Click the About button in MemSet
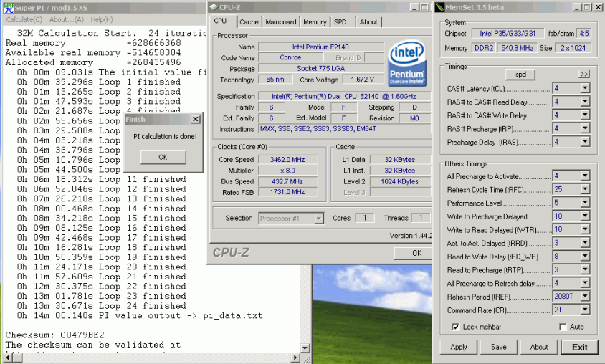Screen dimensions: 605x364 pos(539,347)
